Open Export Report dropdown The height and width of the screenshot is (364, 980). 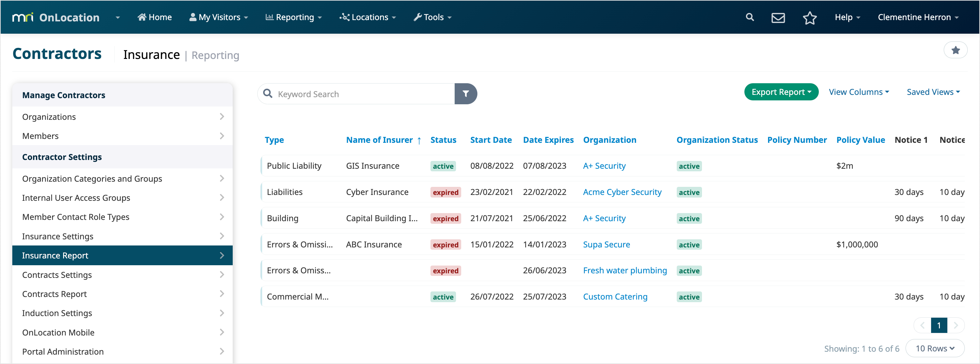pyautogui.click(x=781, y=92)
